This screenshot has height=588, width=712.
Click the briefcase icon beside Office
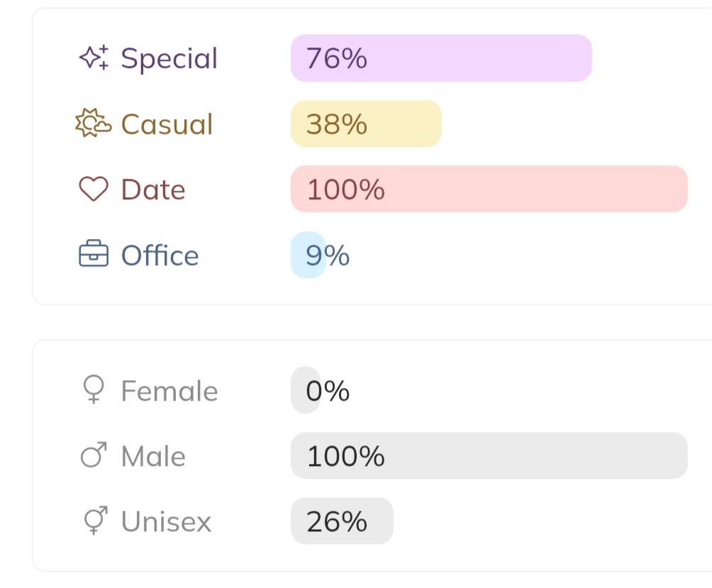[94, 255]
